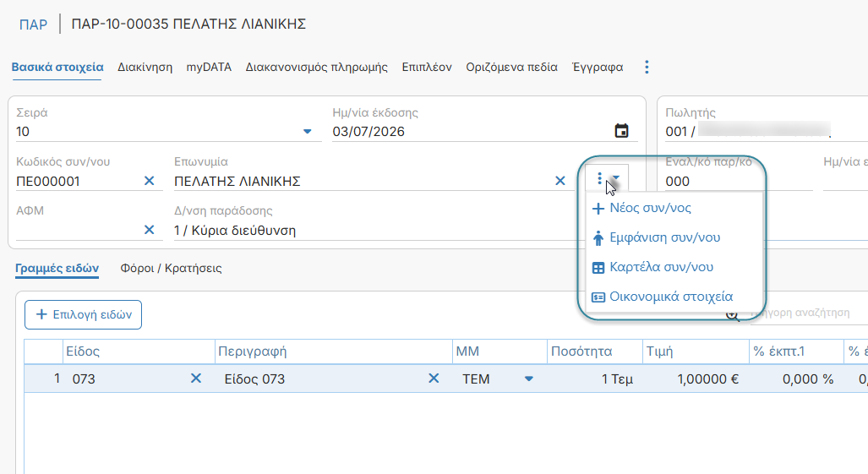This screenshot has width=868, height=474.
Task: Clear the item code 073
Action: 196,379
